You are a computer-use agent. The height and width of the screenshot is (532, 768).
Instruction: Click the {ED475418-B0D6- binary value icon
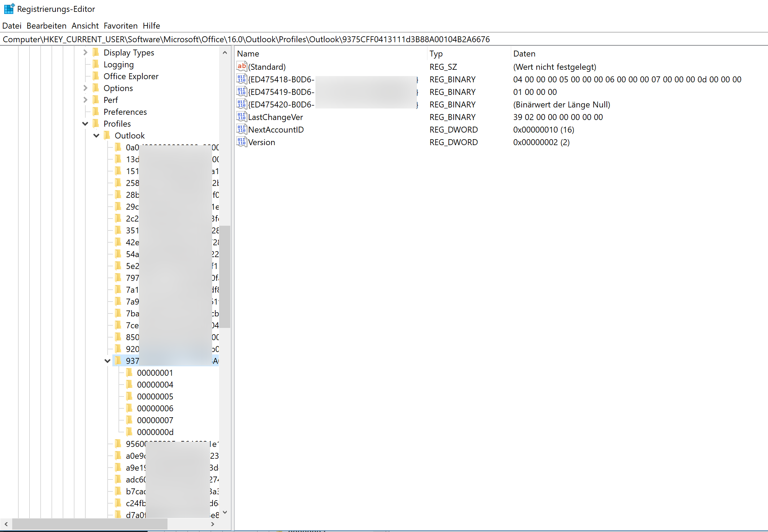(241, 79)
